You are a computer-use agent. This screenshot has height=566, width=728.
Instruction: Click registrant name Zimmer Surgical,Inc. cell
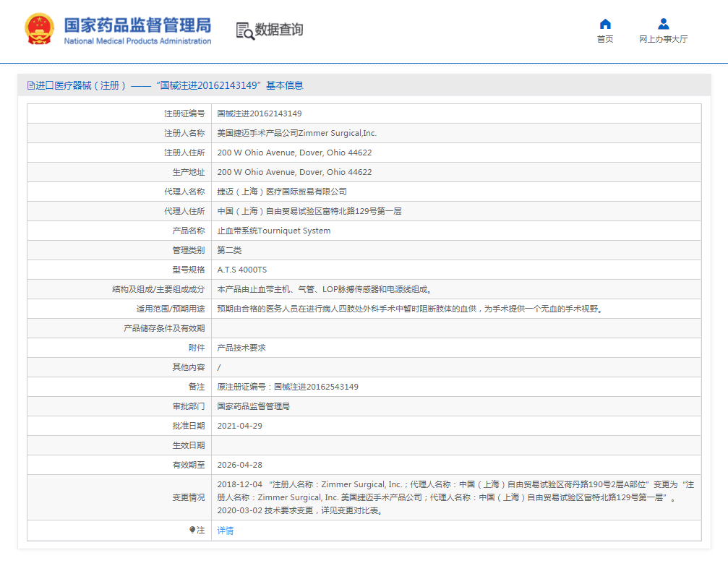(297, 133)
